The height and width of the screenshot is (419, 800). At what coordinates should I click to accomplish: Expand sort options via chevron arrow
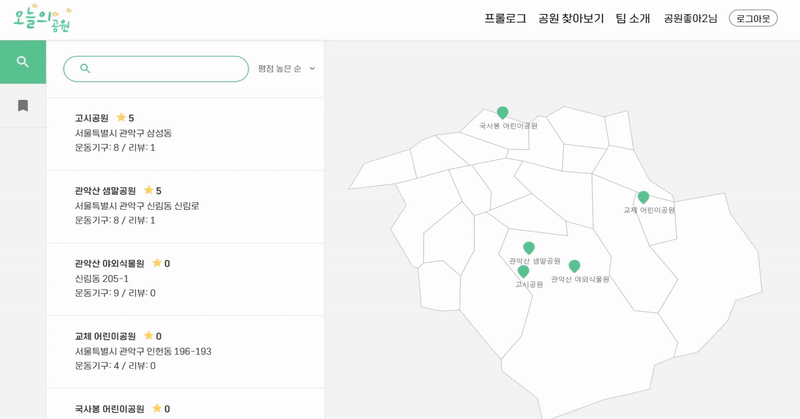pyautogui.click(x=312, y=68)
